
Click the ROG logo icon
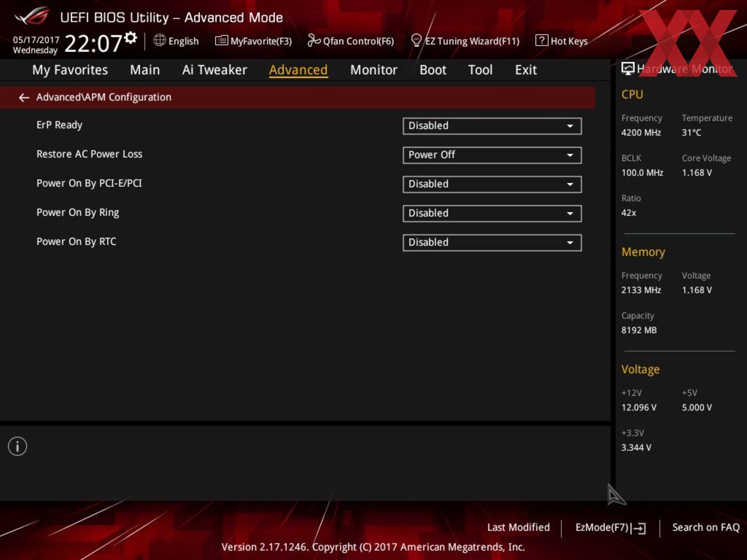tap(32, 16)
